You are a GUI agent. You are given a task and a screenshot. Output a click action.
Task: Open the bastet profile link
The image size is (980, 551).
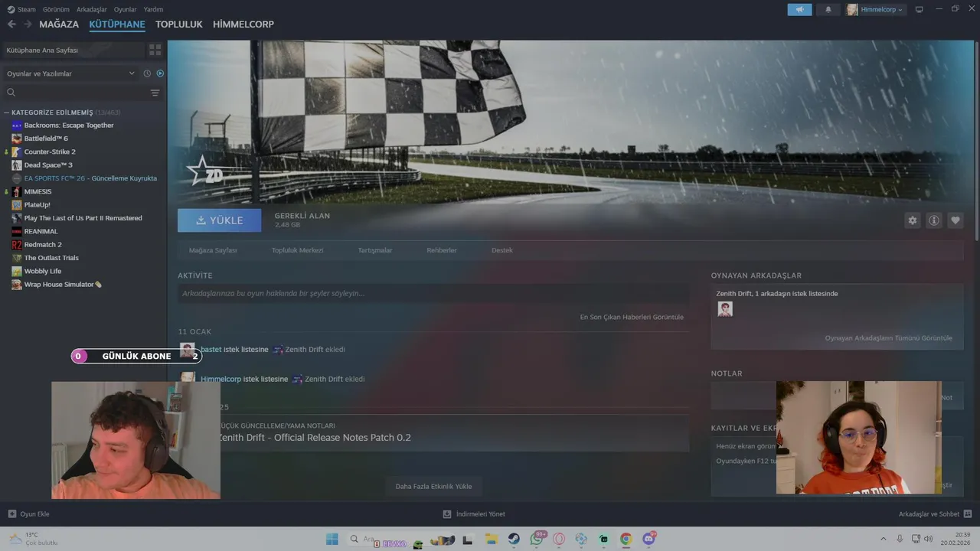(x=211, y=350)
